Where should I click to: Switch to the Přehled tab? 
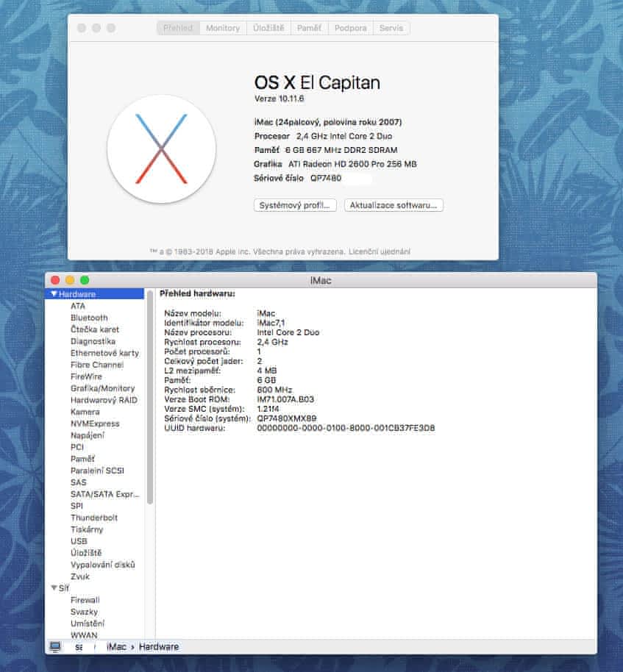click(x=178, y=28)
